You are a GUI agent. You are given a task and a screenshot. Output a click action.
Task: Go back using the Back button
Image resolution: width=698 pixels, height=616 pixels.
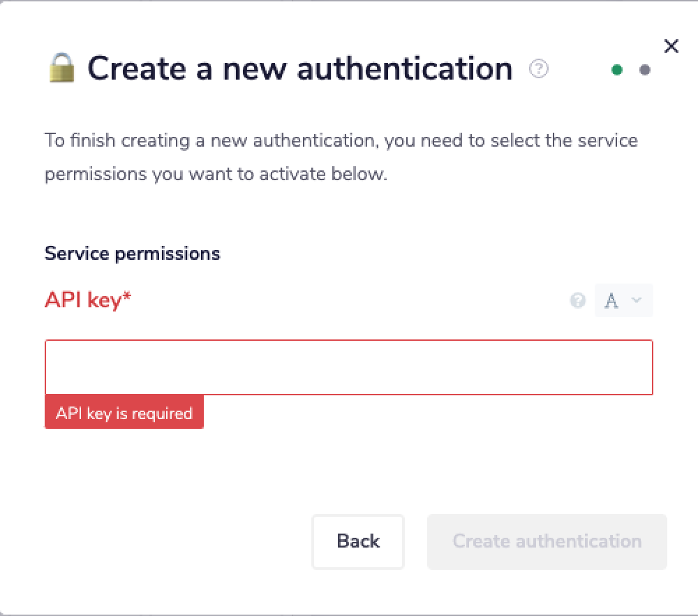pos(358,541)
